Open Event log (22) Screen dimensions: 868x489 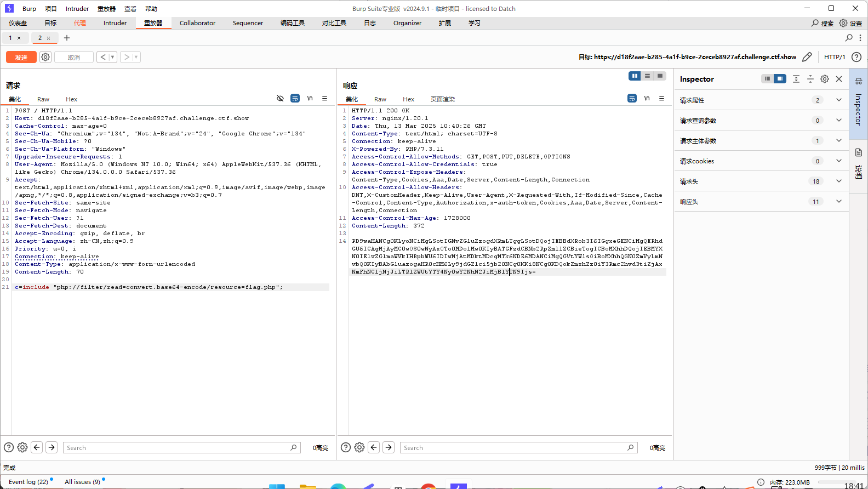click(28, 482)
